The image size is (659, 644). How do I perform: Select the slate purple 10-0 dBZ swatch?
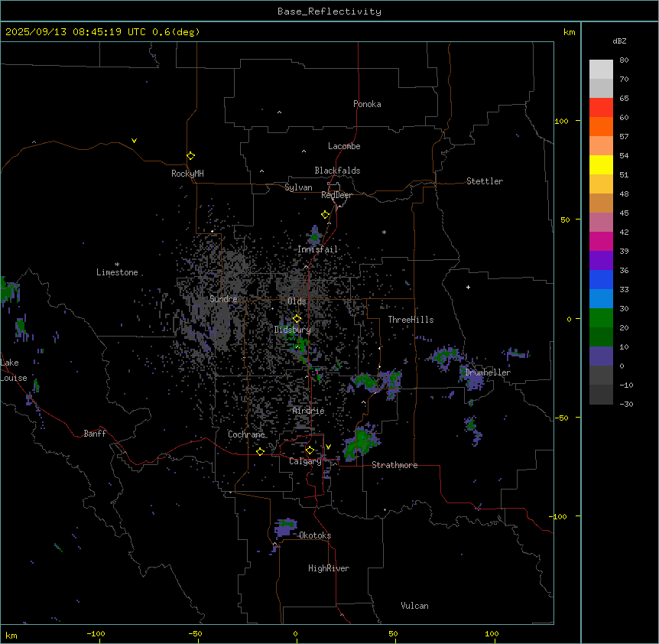pos(601,356)
